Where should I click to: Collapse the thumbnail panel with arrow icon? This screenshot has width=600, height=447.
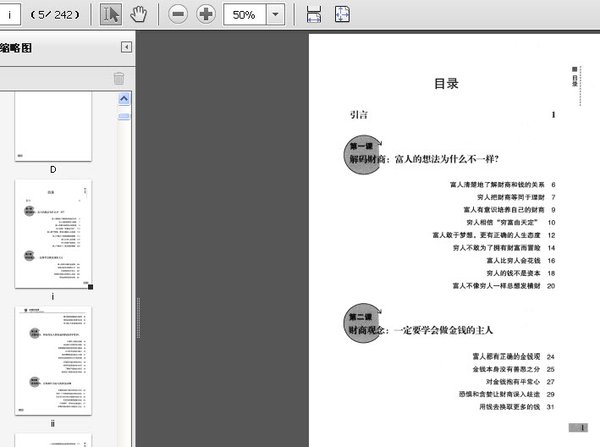[x=126, y=47]
